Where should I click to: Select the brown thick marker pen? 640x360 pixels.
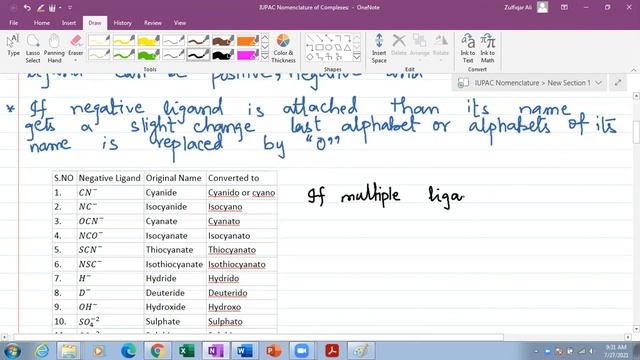coord(223,40)
